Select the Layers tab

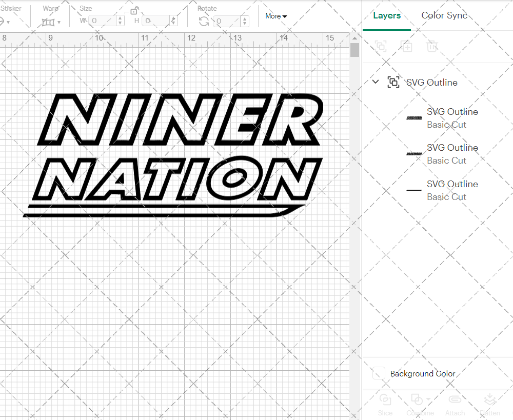point(386,15)
